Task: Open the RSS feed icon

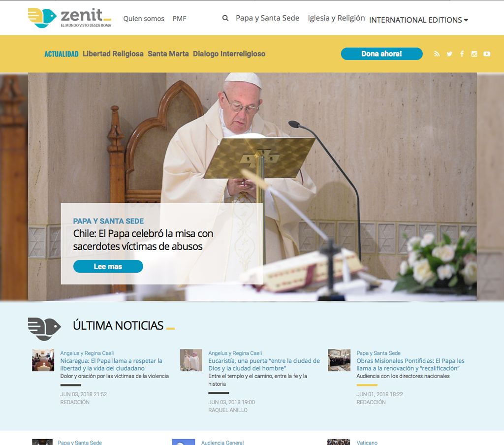Action: coord(437,54)
